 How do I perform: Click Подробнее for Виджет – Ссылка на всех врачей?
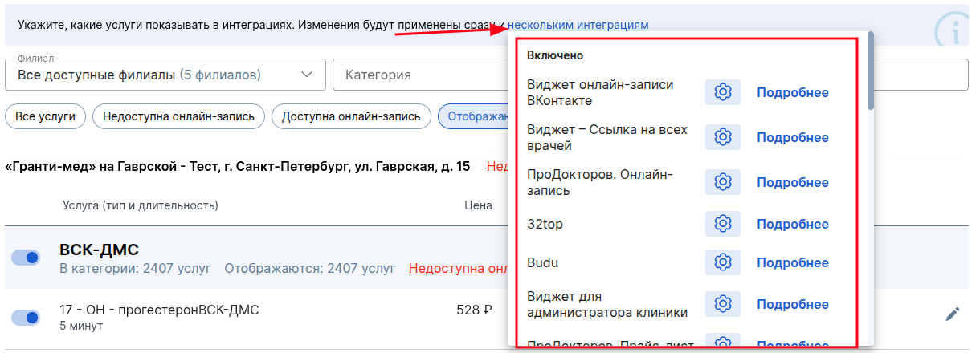tap(793, 137)
